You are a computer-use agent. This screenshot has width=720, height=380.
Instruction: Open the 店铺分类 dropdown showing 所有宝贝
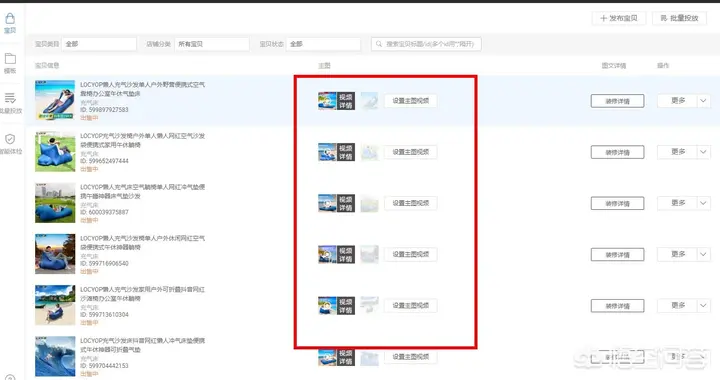click(x=212, y=44)
